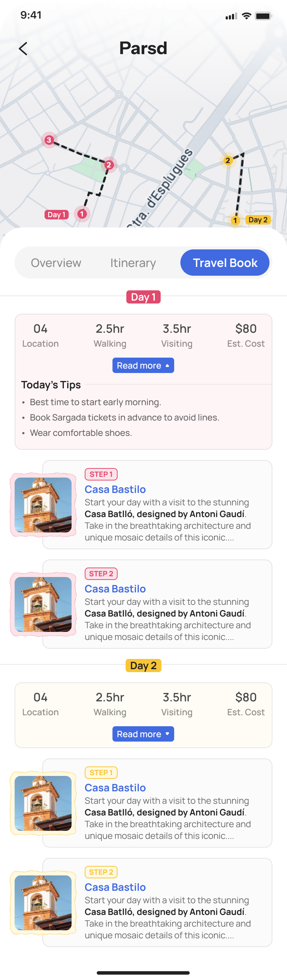The width and height of the screenshot is (287, 980).
Task: Switch to the Overview tab
Action: pyautogui.click(x=56, y=263)
